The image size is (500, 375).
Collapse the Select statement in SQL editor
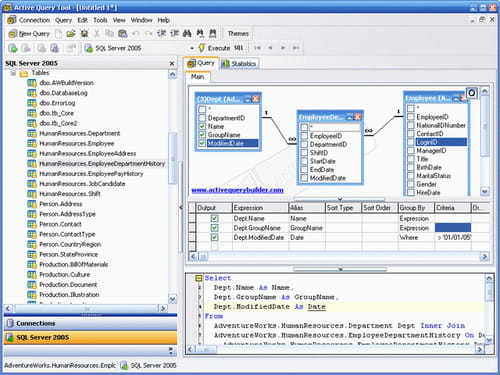point(198,278)
